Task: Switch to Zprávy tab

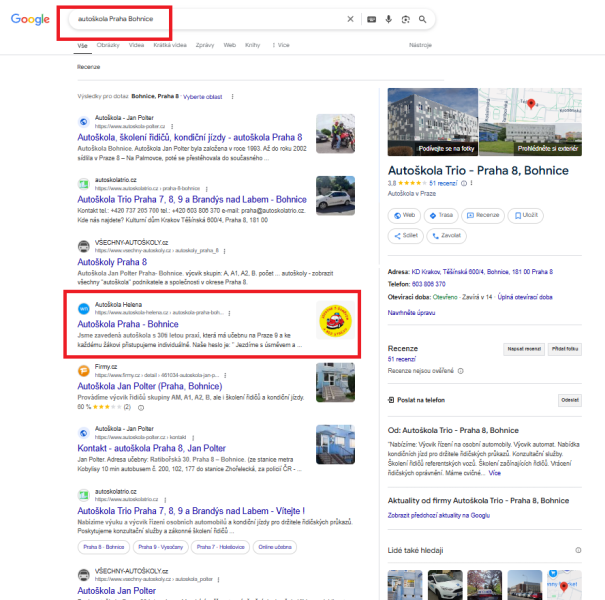Action: [x=205, y=45]
